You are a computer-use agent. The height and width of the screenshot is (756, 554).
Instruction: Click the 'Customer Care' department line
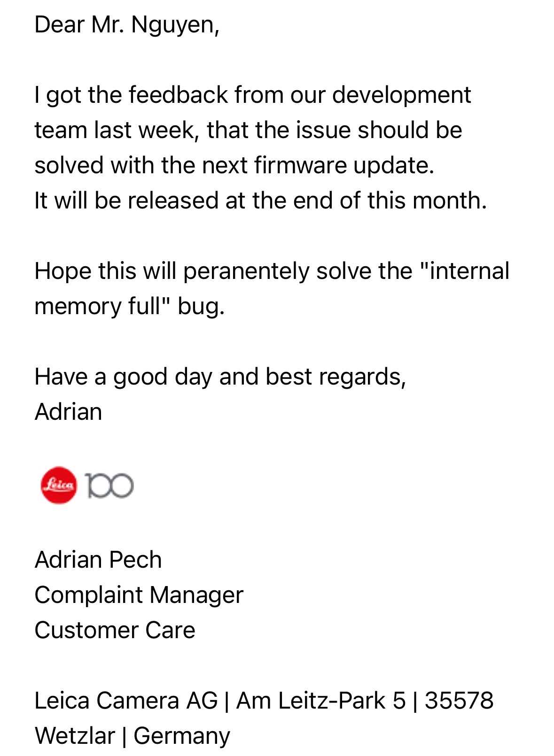tap(115, 630)
